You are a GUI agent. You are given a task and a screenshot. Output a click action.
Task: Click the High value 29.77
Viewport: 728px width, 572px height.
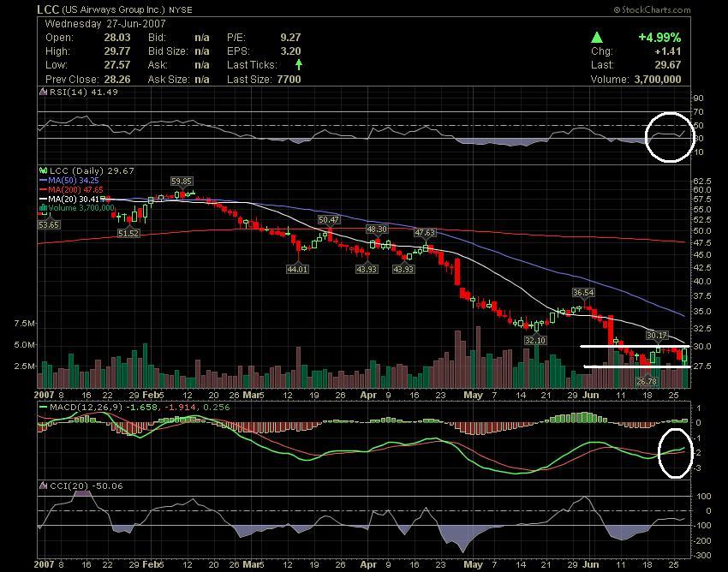click(117, 51)
